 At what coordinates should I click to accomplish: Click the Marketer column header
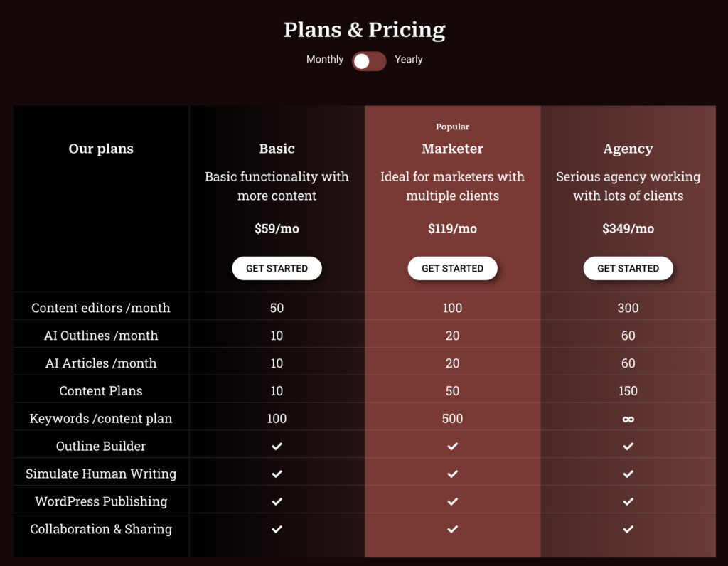pos(452,149)
